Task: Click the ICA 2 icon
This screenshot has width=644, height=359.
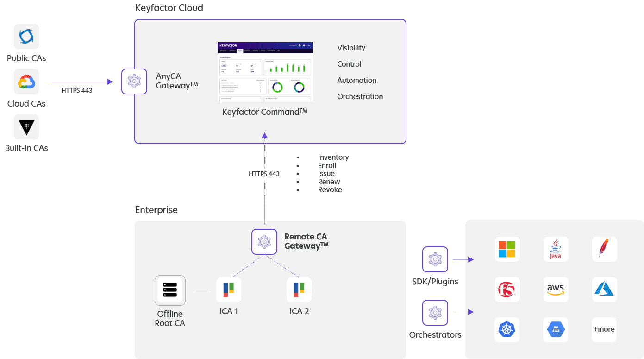Action: pos(299,290)
